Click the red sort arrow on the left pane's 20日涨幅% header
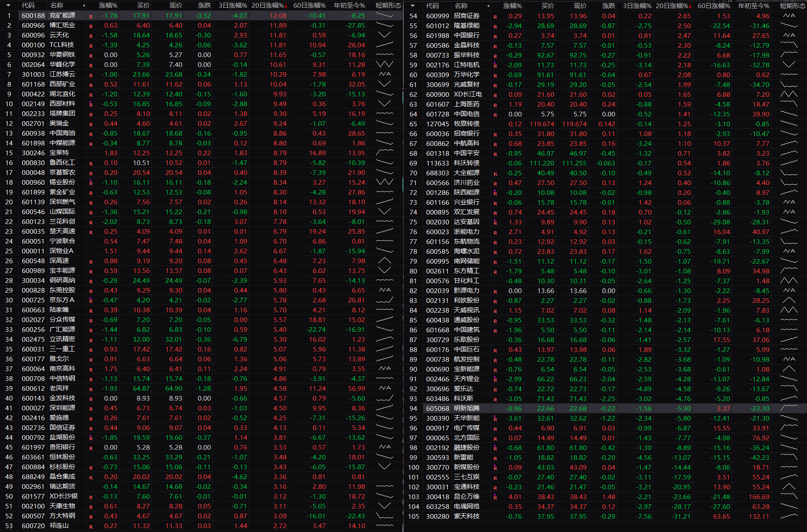 point(286,6)
